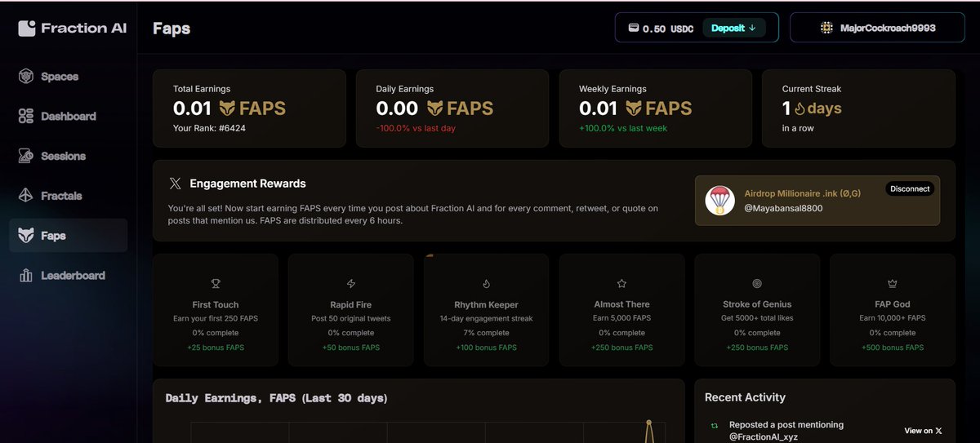
Task: Click the Fraction AI logo icon
Action: click(x=27, y=29)
